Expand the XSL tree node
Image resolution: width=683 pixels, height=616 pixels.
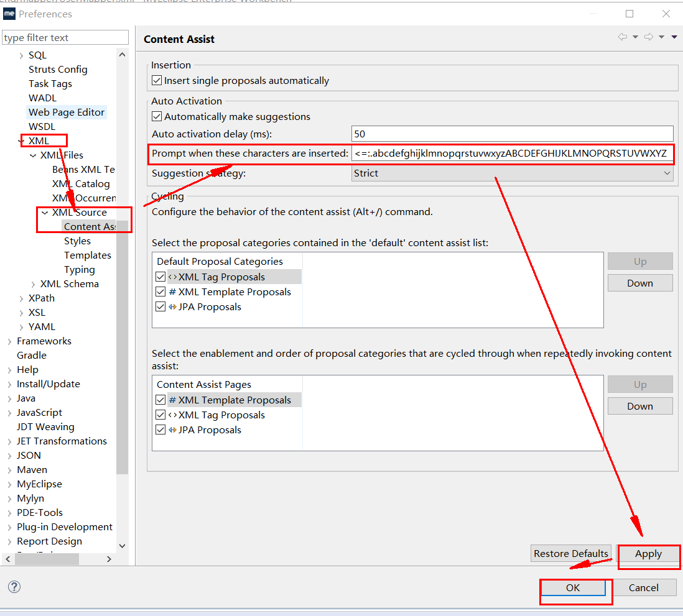(21, 313)
